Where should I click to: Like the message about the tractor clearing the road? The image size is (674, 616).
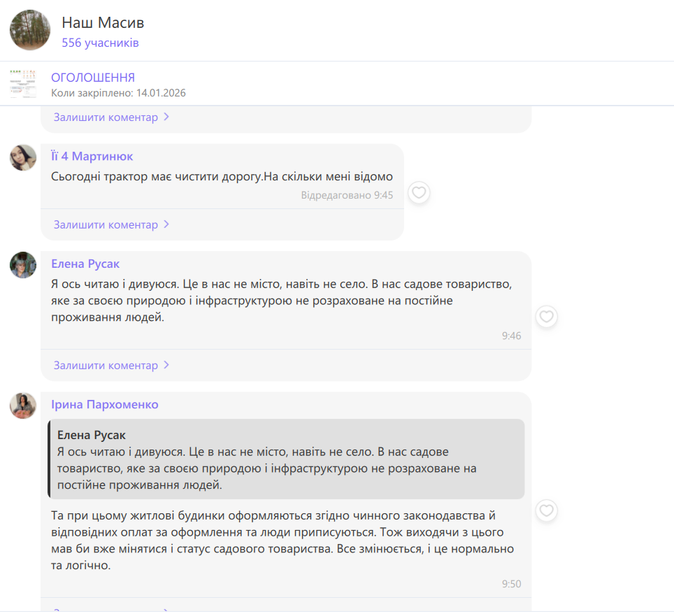click(x=419, y=192)
